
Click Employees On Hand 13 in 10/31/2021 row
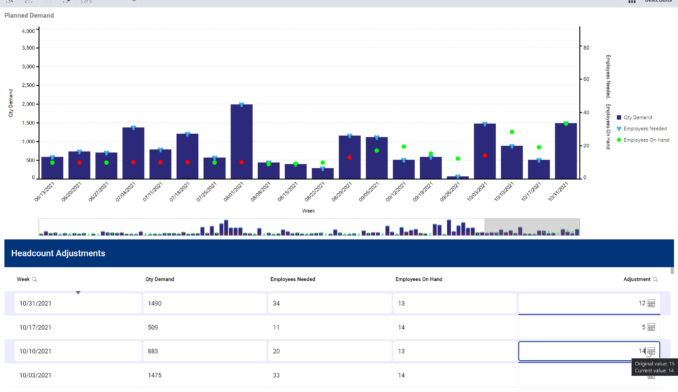(x=401, y=303)
